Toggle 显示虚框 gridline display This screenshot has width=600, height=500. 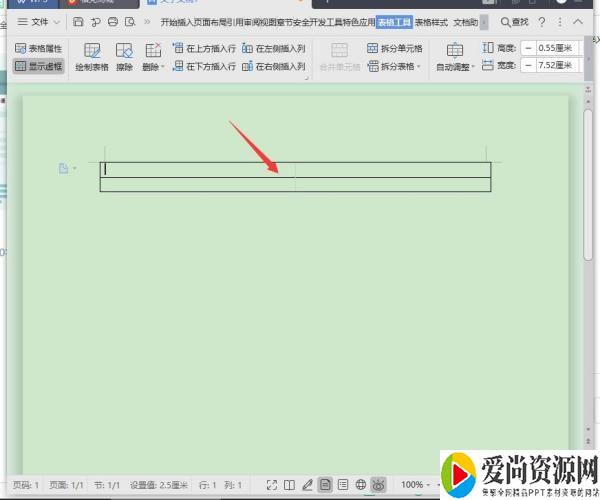40,66
